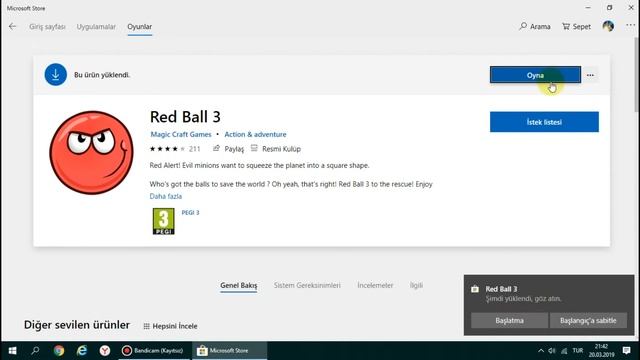640x360 pixels.
Task: Open the Resmi Kulüp link
Action: tap(276, 149)
